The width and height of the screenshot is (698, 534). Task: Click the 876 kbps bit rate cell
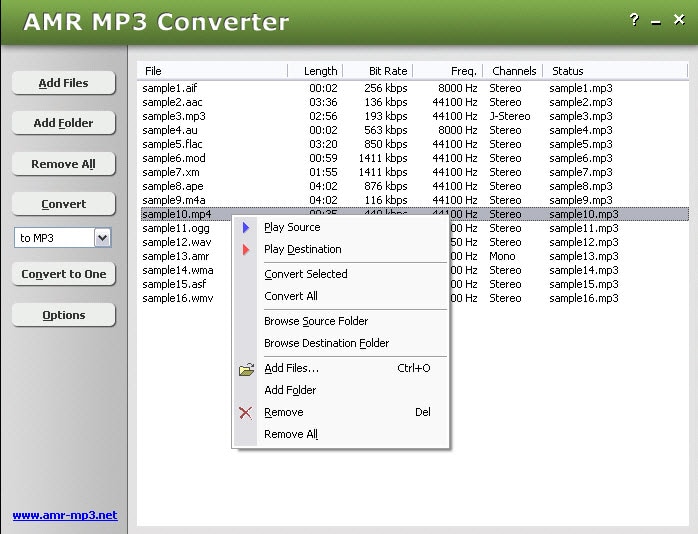(x=386, y=186)
